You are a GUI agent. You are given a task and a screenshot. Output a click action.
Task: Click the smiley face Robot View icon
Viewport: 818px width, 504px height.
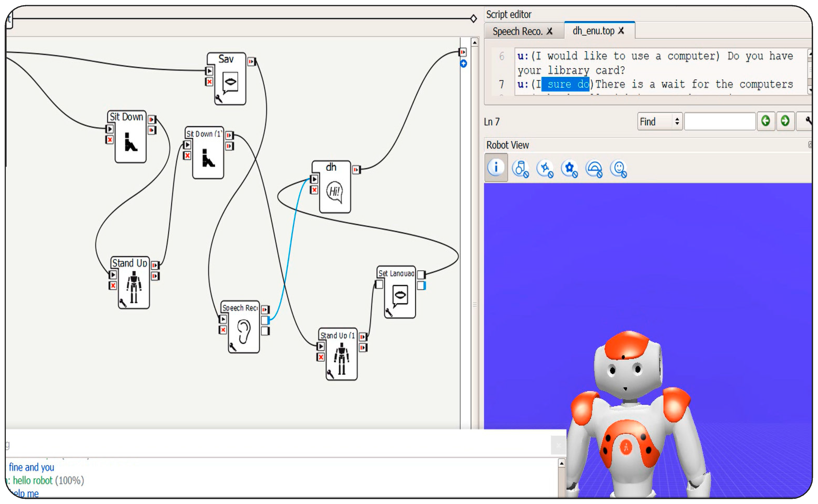[x=618, y=168]
